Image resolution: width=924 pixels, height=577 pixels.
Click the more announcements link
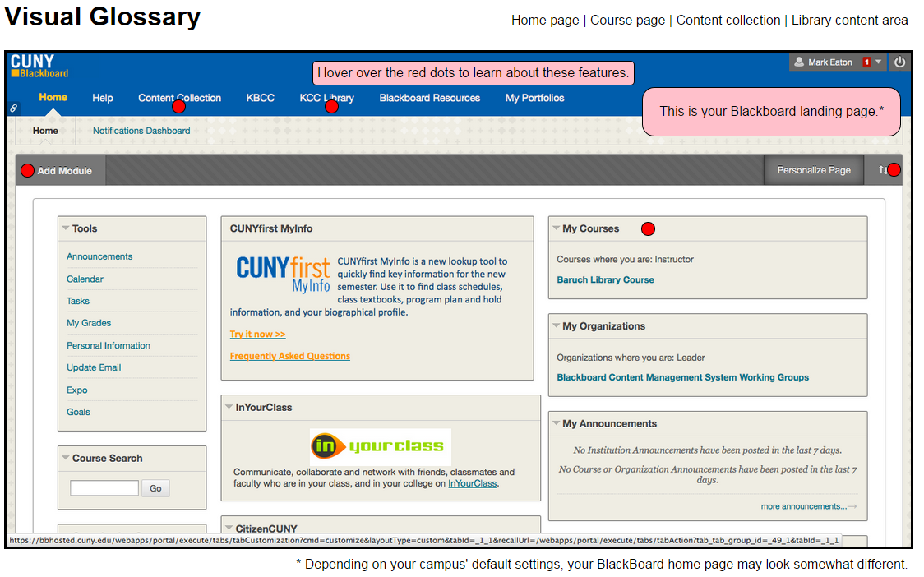pyautogui.click(x=808, y=506)
